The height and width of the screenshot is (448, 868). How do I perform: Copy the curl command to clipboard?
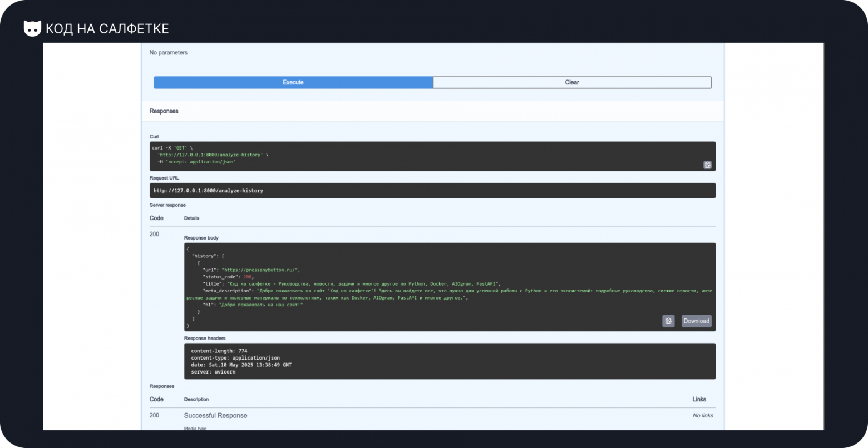click(x=707, y=165)
